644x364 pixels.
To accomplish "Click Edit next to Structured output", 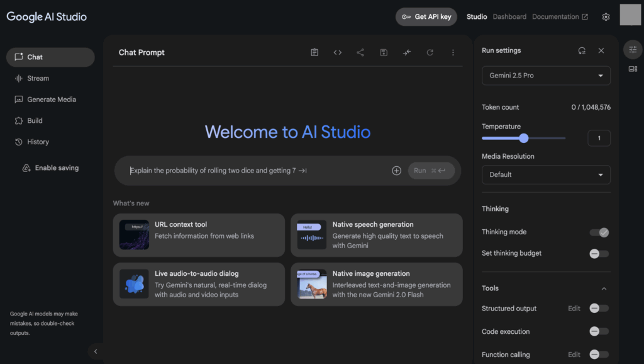I will (x=574, y=309).
